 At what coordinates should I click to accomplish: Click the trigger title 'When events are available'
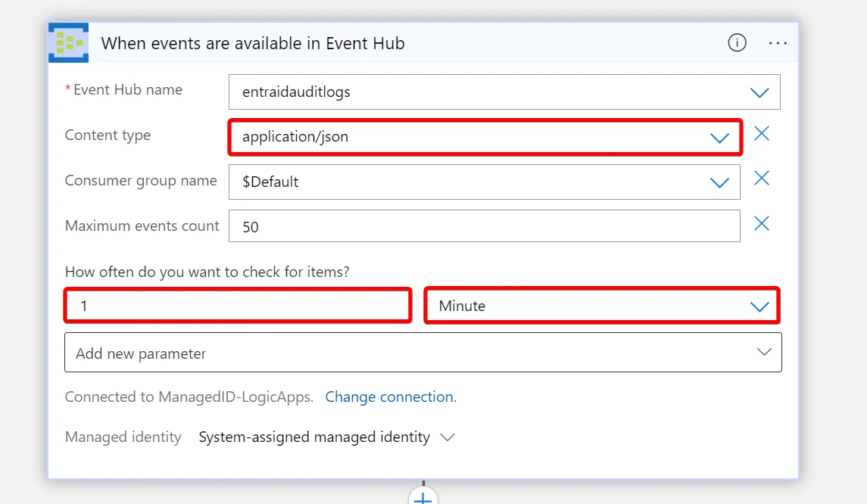pos(253,43)
